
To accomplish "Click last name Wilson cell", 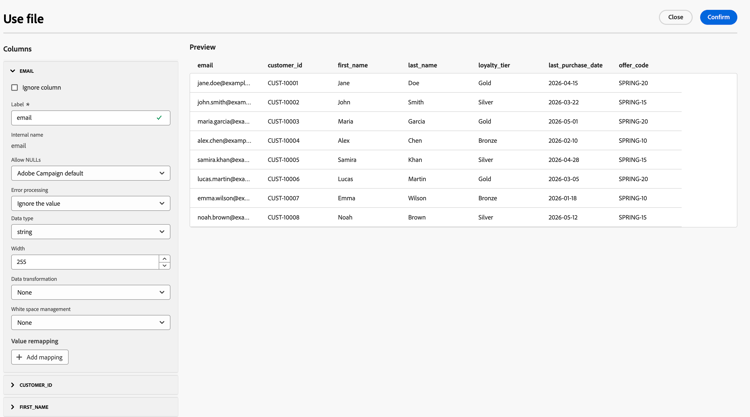I will tap(417, 198).
